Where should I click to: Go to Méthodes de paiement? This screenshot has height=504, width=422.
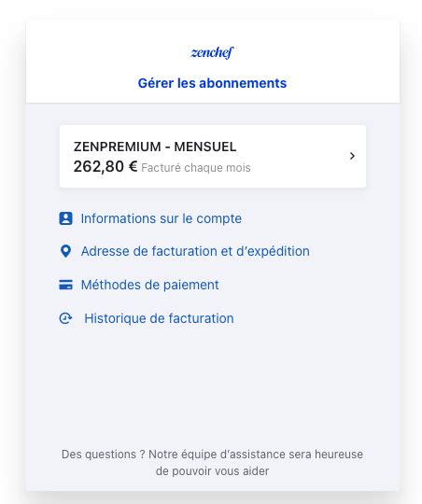point(150,285)
